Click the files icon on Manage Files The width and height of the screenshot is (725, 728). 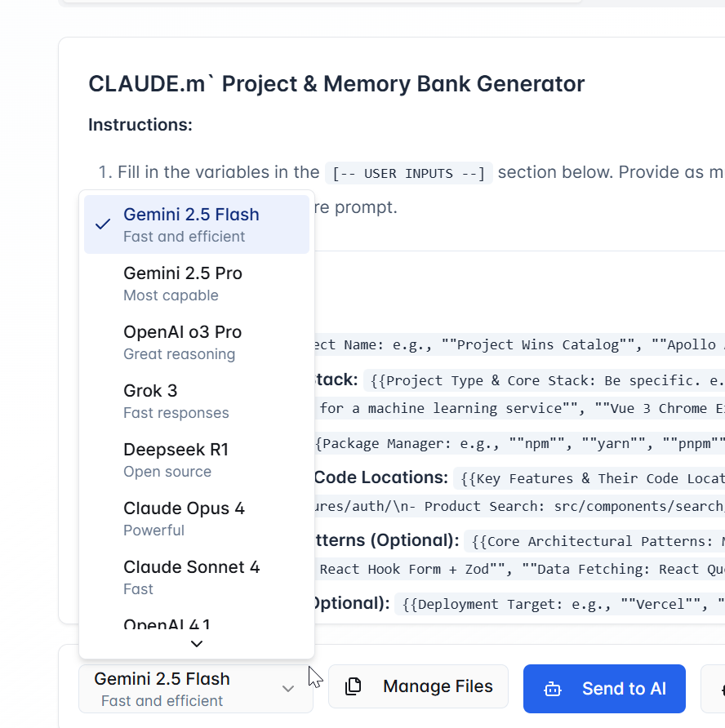pyautogui.click(x=354, y=686)
